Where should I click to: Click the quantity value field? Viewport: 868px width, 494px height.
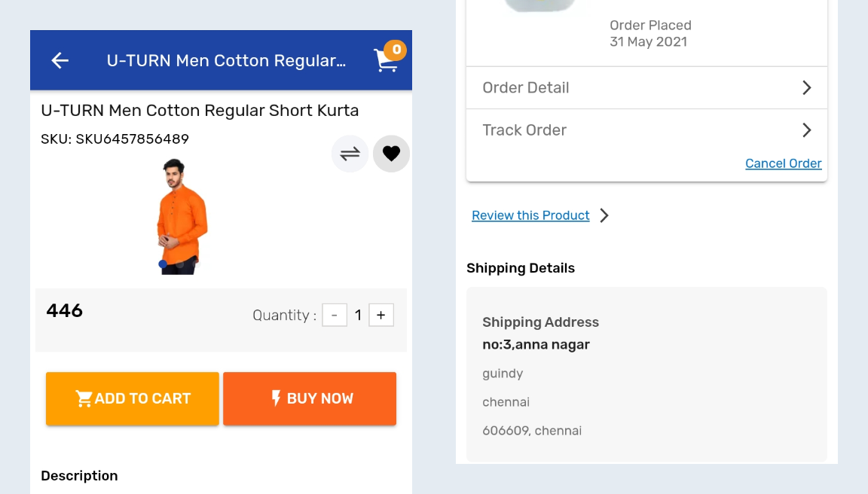click(358, 315)
